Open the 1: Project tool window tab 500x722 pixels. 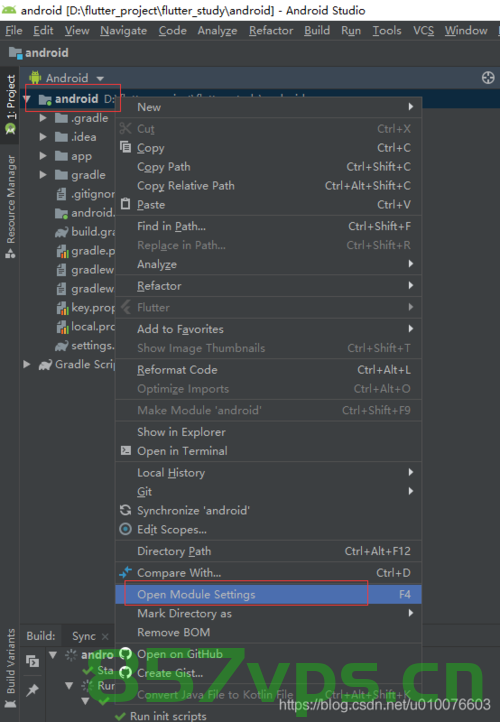click(x=10, y=105)
